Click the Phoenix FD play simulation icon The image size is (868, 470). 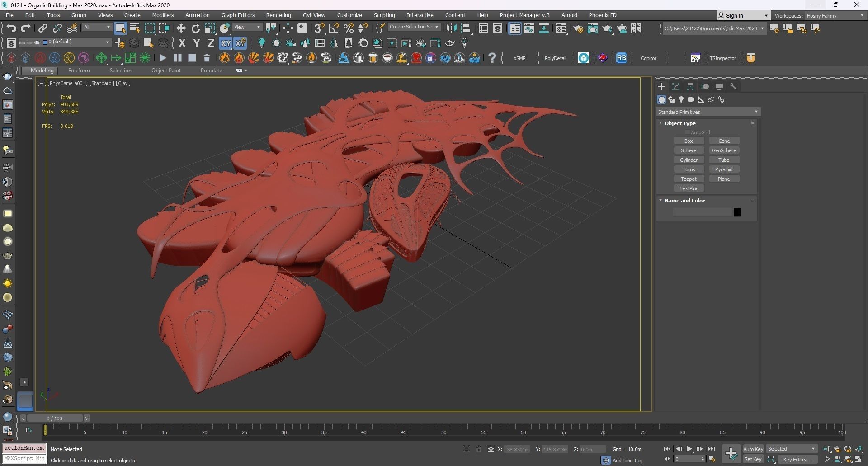pos(163,58)
